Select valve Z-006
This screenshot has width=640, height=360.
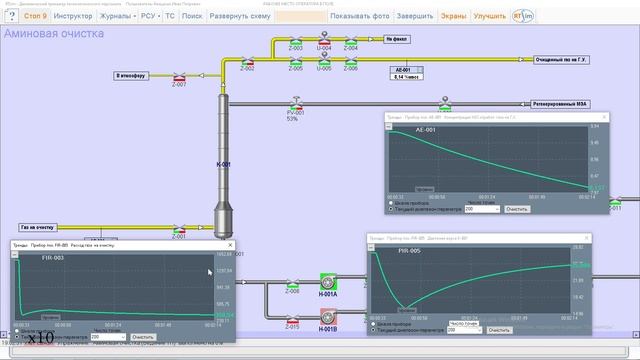(351, 61)
